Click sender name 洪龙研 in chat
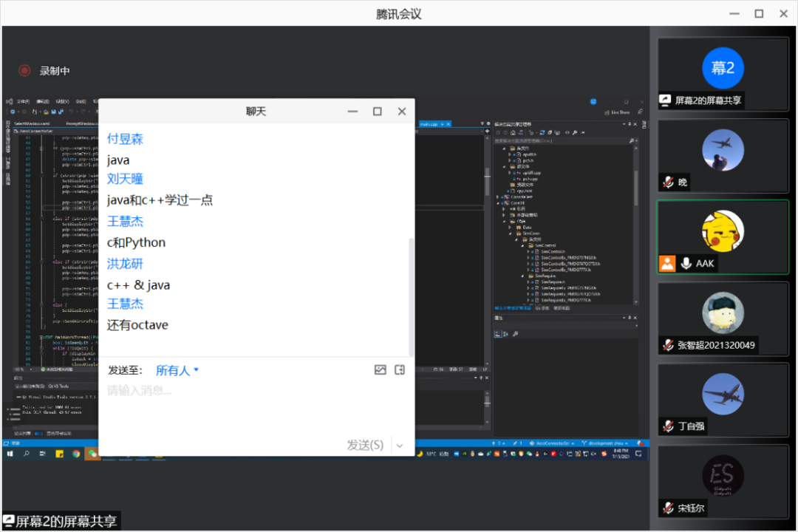The width and height of the screenshot is (798, 532). [125, 264]
